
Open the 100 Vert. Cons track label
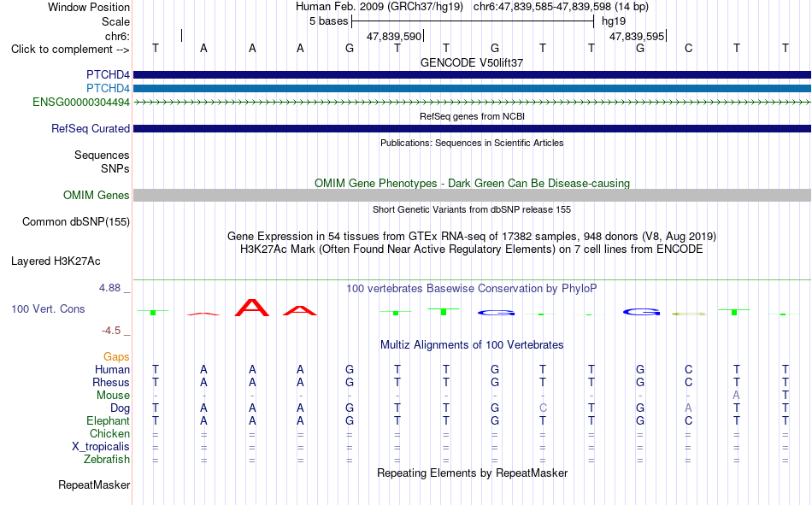pyautogui.click(x=48, y=308)
